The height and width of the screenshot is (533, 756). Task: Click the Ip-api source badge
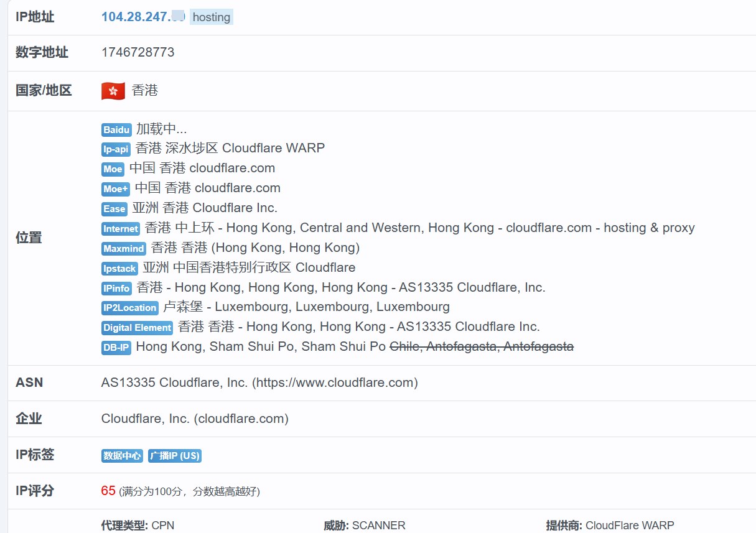point(116,149)
